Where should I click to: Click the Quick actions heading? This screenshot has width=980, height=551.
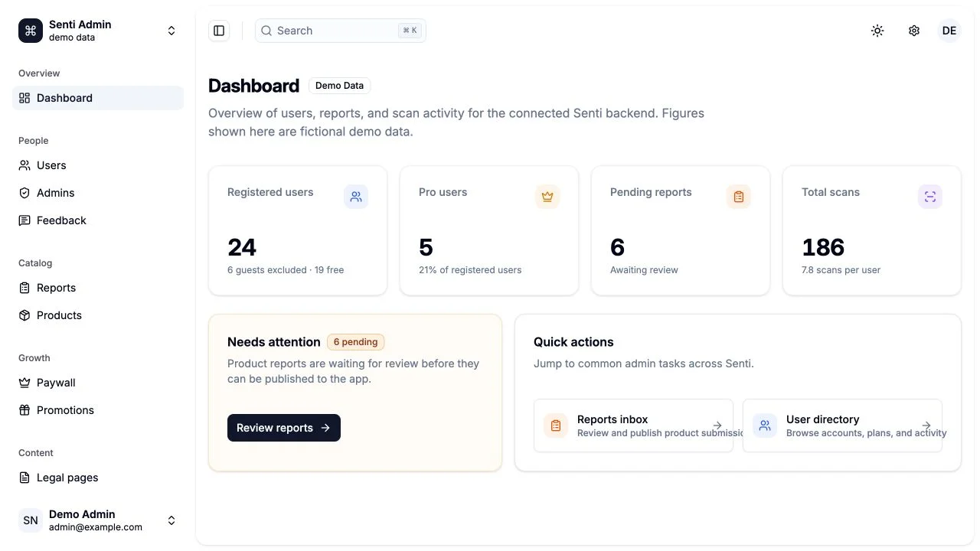[573, 342]
